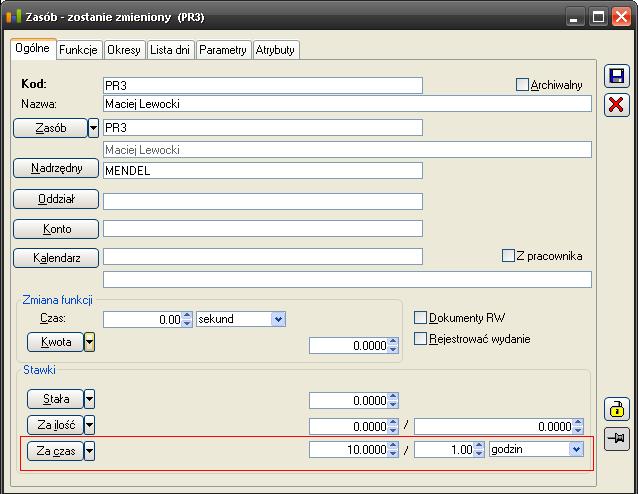Image resolution: width=638 pixels, height=494 pixels.
Task: Click the Oddział button
Action: click(x=56, y=199)
